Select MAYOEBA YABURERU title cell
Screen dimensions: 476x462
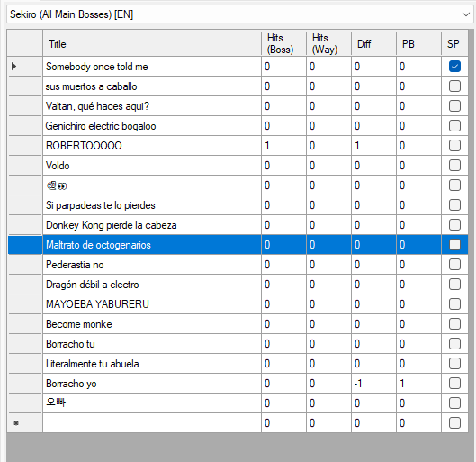(x=152, y=304)
